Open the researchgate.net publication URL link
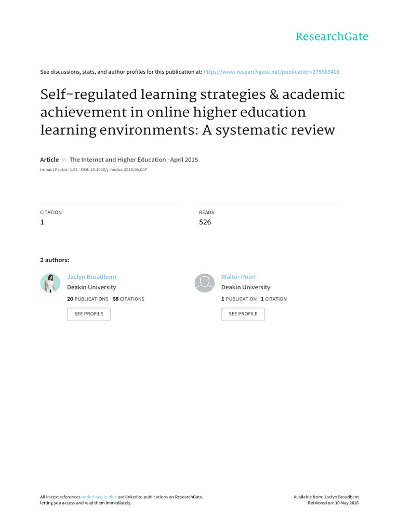Image resolution: width=399 pixels, height=532 pixels. pos(272,72)
